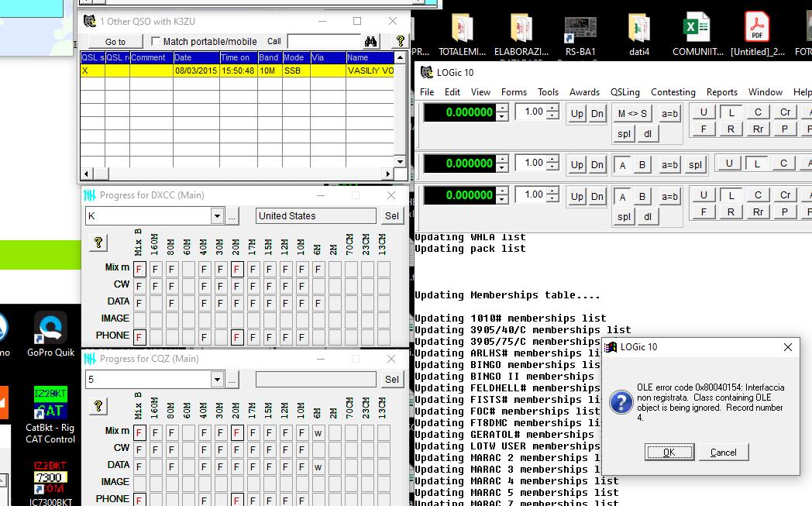Click the QSO list scroll-down arrow
Viewport: 812px width, 506px height.
coord(400,162)
